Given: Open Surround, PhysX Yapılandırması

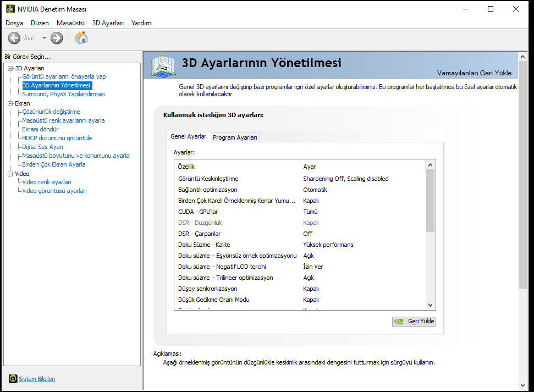Looking at the screenshot, I should click(64, 95).
